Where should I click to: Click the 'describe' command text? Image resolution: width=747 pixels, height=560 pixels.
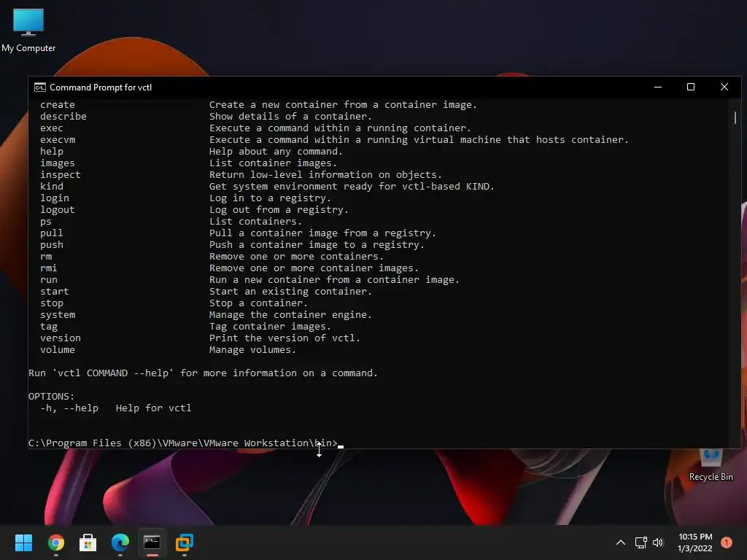(63, 116)
